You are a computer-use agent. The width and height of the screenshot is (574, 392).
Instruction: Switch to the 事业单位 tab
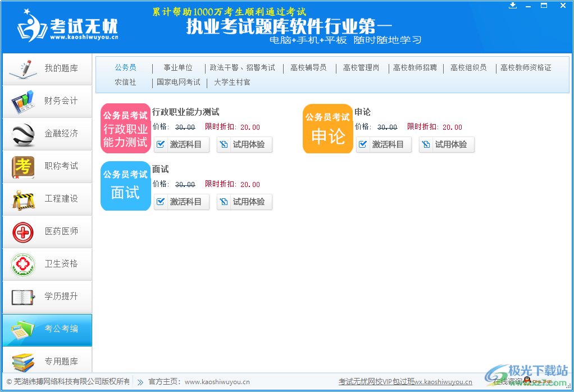pyautogui.click(x=178, y=67)
